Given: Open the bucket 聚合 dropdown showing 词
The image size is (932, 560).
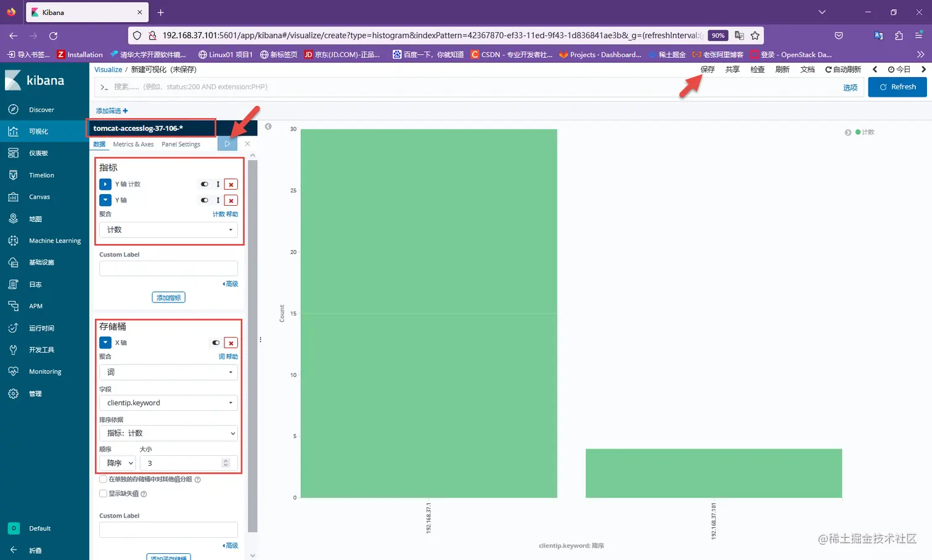Looking at the screenshot, I should (168, 372).
